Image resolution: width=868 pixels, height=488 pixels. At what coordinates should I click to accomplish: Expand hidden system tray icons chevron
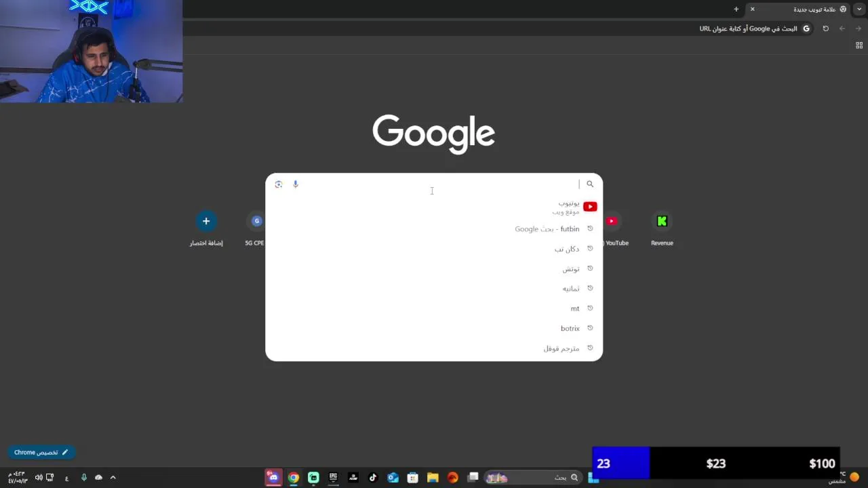[113, 477]
